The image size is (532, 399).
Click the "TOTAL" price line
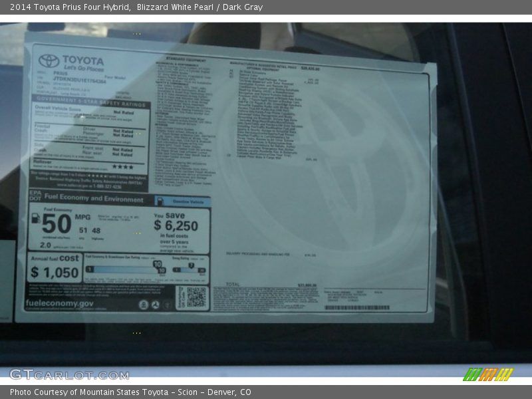point(271,285)
